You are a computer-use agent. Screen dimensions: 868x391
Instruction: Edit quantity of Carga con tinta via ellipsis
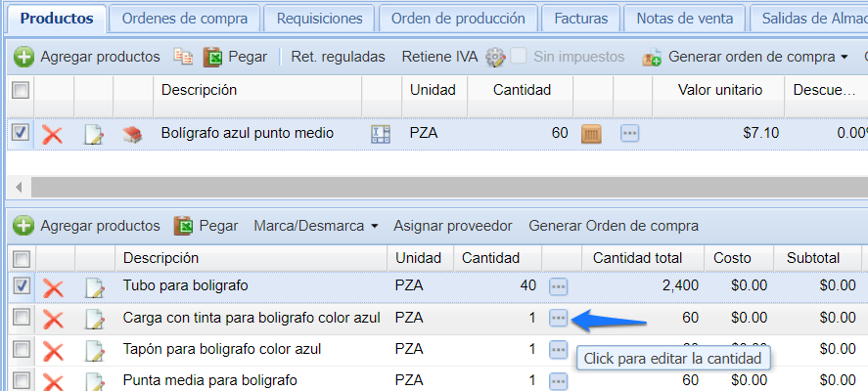pyautogui.click(x=559, y=318)
